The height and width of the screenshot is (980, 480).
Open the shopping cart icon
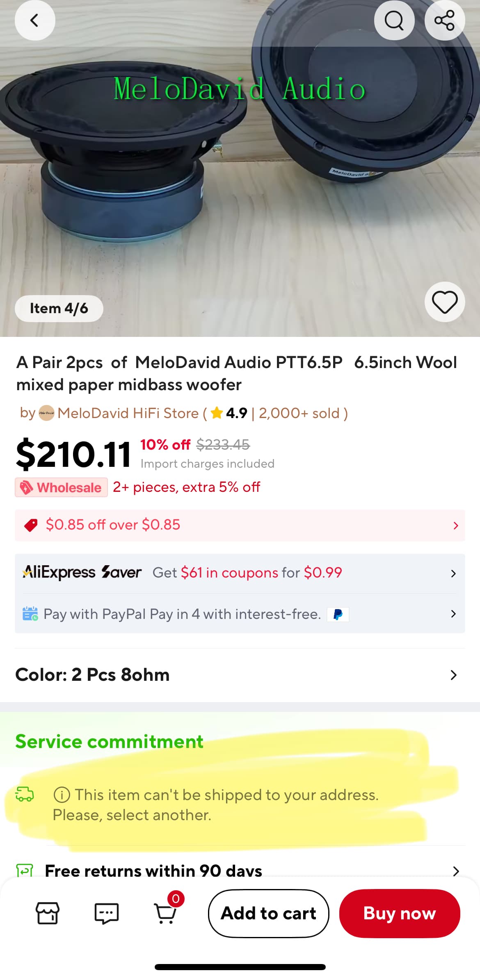165,913
